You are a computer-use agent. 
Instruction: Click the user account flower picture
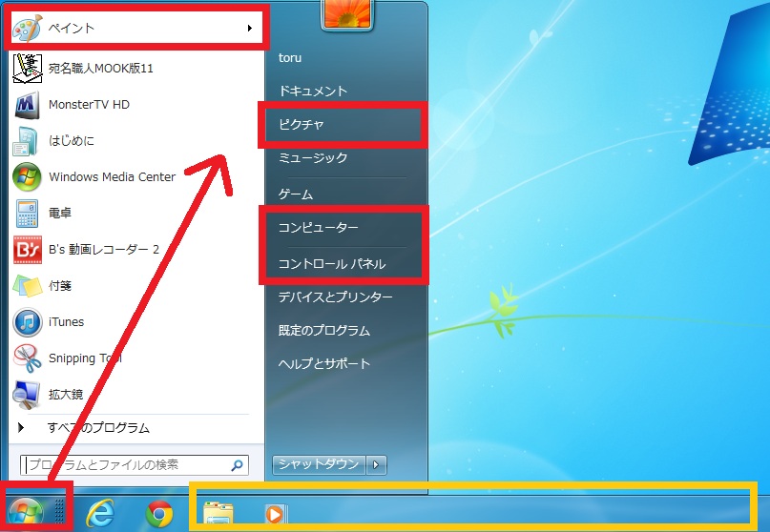pos(347,13)
